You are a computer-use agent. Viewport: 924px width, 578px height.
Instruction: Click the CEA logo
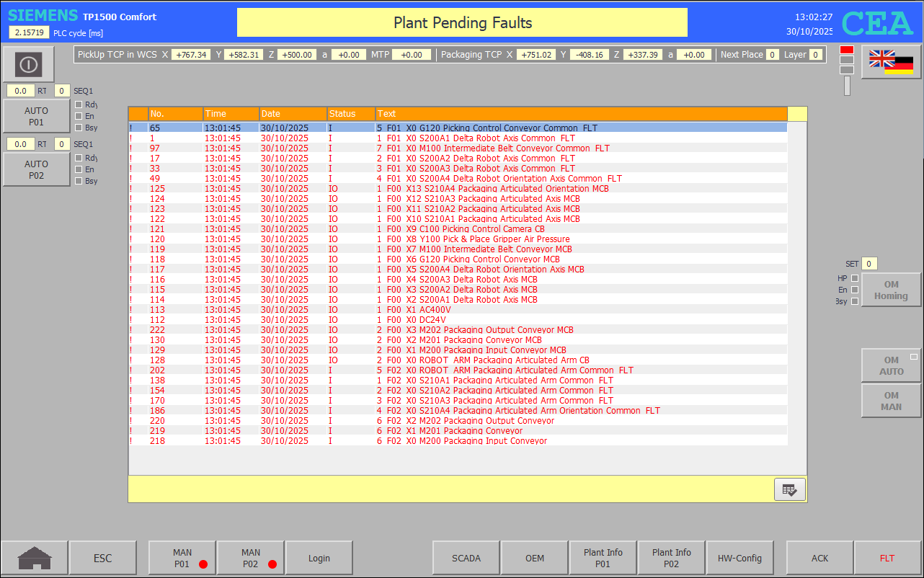coord(877,24)
